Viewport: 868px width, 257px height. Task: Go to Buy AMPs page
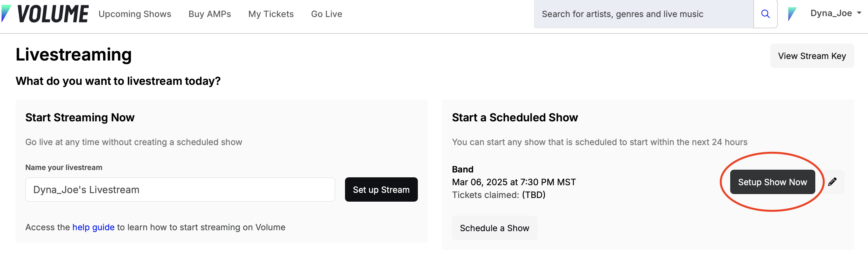[210, 14]
